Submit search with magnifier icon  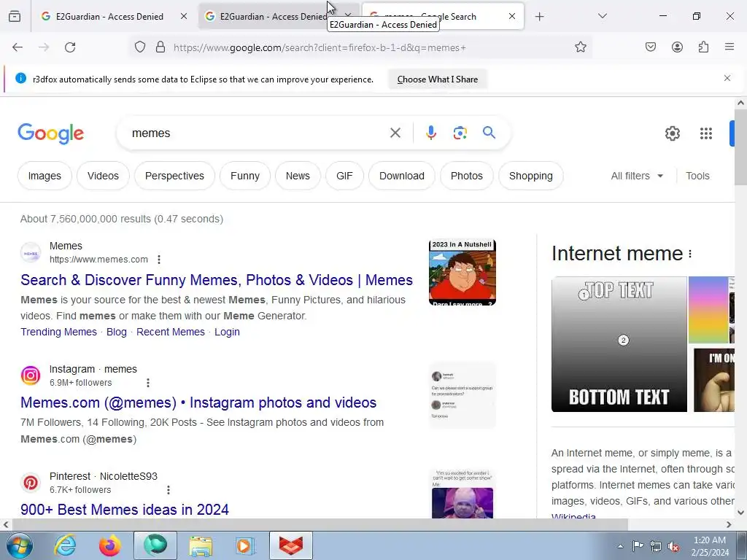[489, 133]
